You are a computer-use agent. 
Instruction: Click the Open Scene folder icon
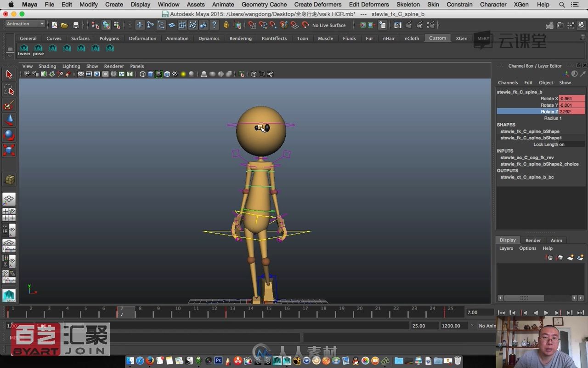[x=65, y=25]
